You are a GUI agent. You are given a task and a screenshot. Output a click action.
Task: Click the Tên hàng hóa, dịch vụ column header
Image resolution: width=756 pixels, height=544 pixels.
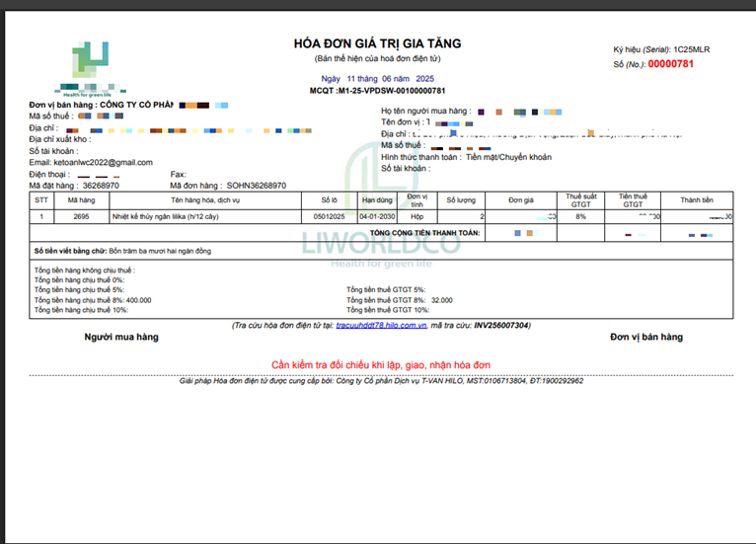pyautogui.click(x=205, y=200)
